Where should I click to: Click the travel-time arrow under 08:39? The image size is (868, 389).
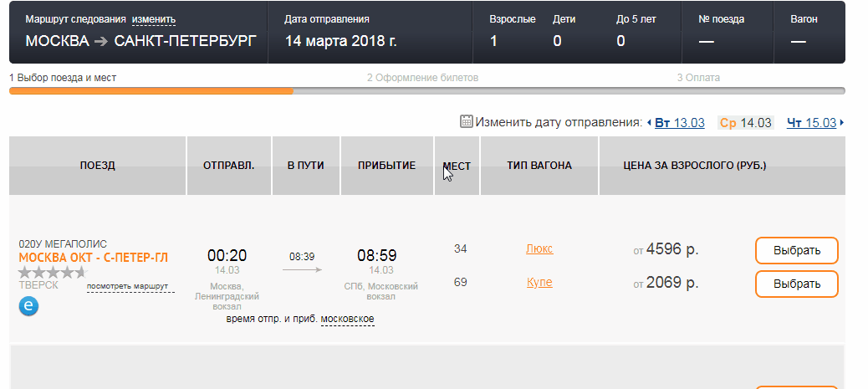pos(302,270)
